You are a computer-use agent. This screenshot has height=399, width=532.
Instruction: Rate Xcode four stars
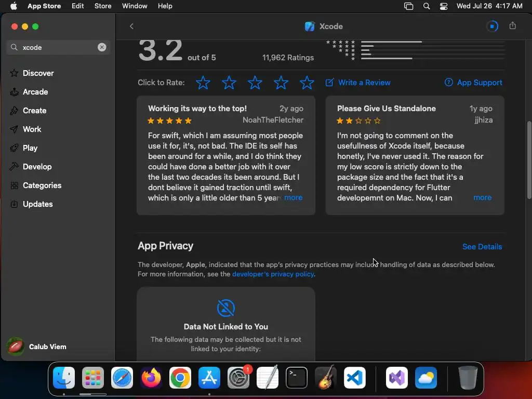[x=281, y=83]
